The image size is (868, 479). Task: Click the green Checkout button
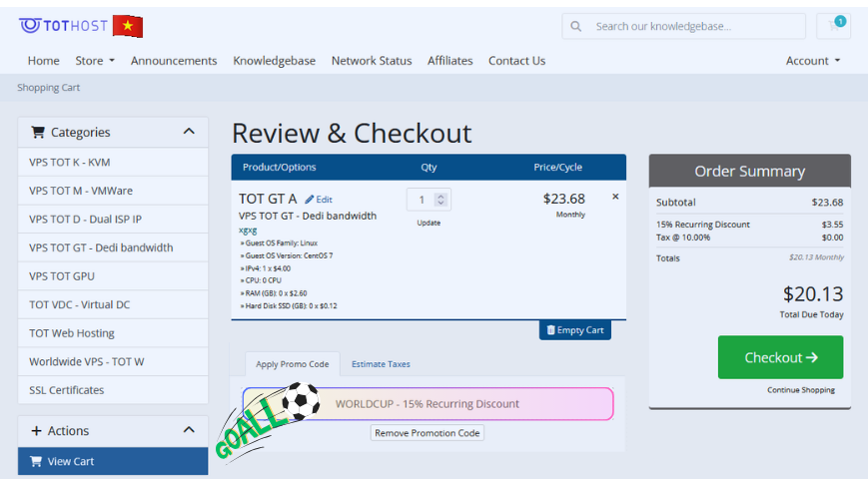780,357
